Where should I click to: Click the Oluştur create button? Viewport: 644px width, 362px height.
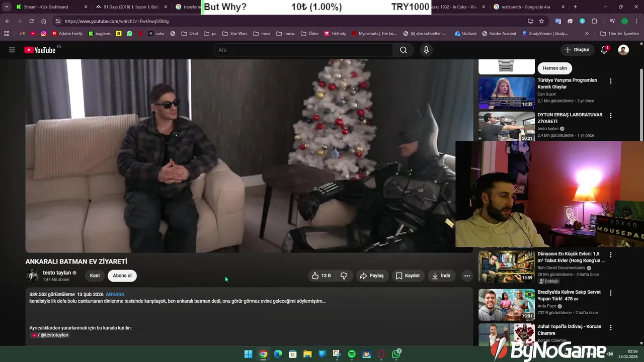point(577,50)
